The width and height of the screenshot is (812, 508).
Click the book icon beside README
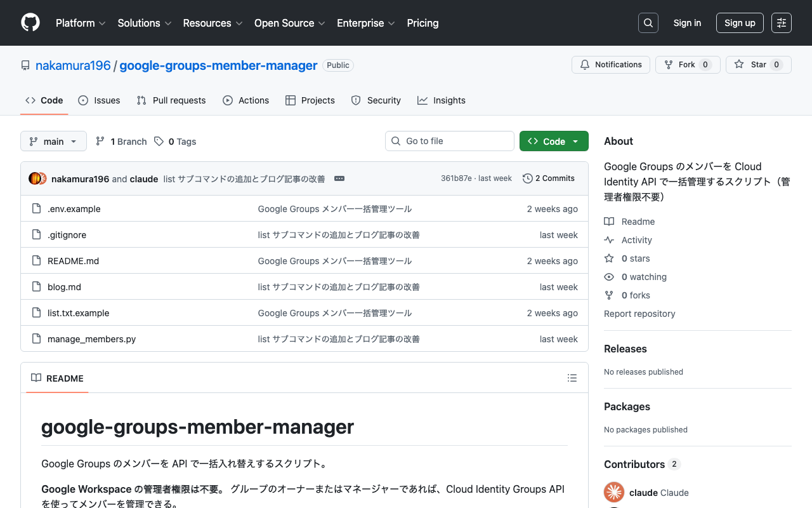(x=36, y=378)
